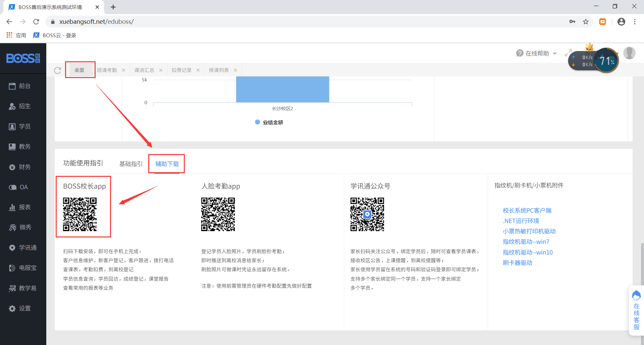Click the BOSS校长app QR code
This screenshot has width=644, height=345.
[x=80, y=214]
